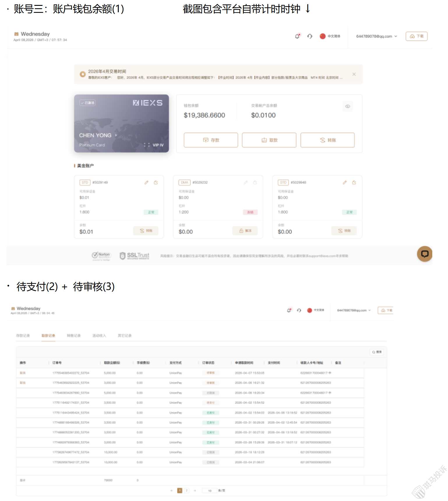Click the 搜索 search button above table

(377, 352)
